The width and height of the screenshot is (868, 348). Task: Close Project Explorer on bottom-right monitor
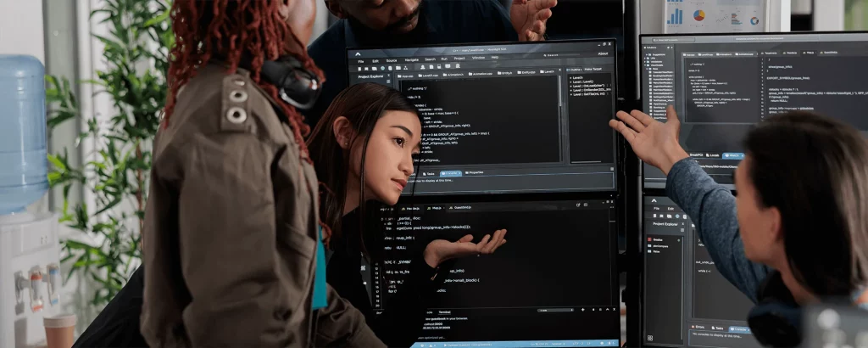[x=682, y=223]
